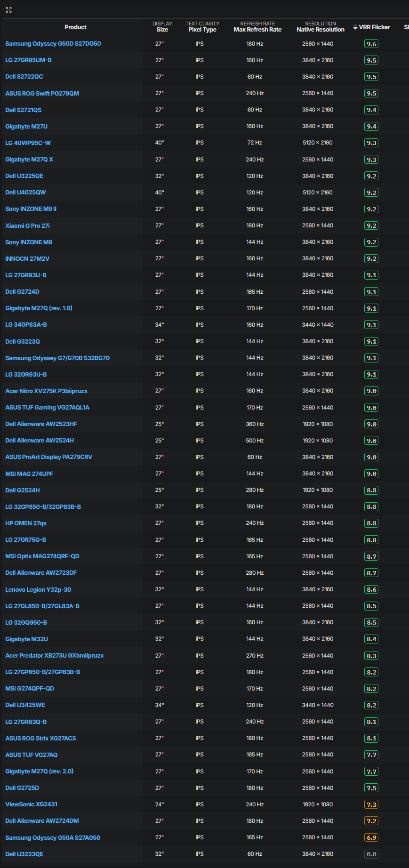The width and height of the screenshot is (409, 868).
Task: Open Lenovo Legion Y32p-30 link
Action: pos(38,589)
